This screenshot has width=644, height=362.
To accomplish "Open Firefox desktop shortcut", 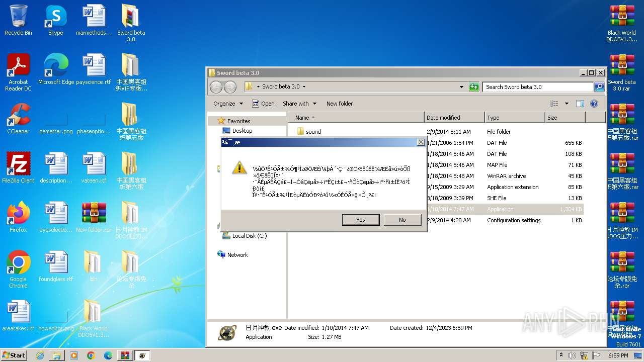I will click(x=18, y=217).
